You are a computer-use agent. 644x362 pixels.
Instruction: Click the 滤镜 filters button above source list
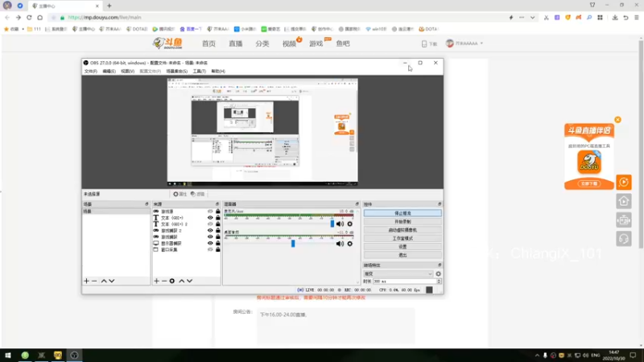(197, 194)
